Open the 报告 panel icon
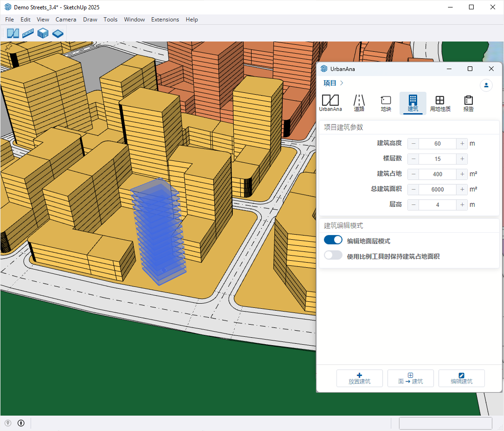504x431 pixels. tap(469, 103)
